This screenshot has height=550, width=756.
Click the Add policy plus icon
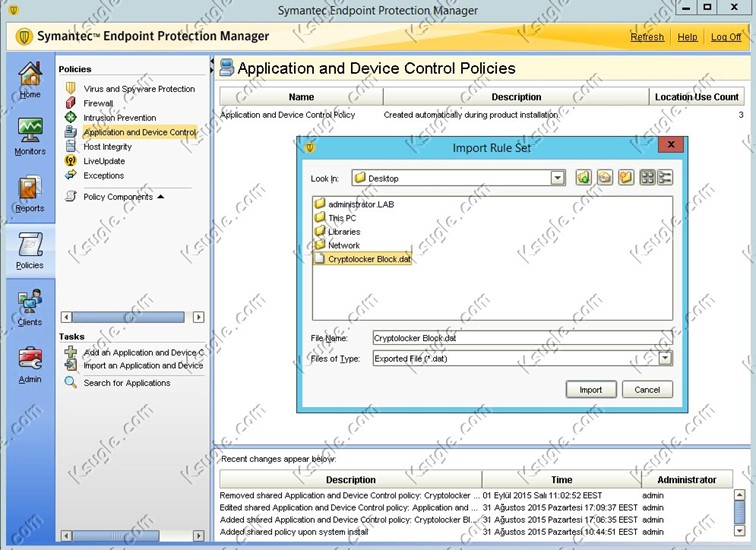point(70,352)
